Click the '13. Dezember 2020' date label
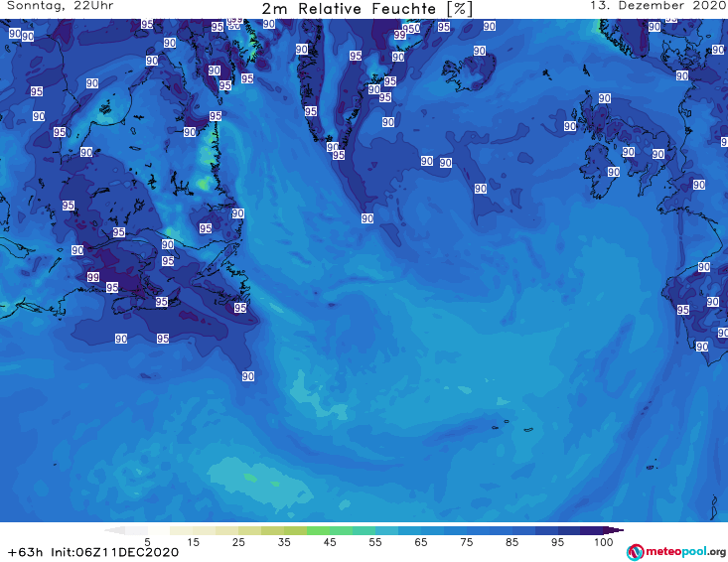Screen dimensions: 728x562 coord(658,6)
